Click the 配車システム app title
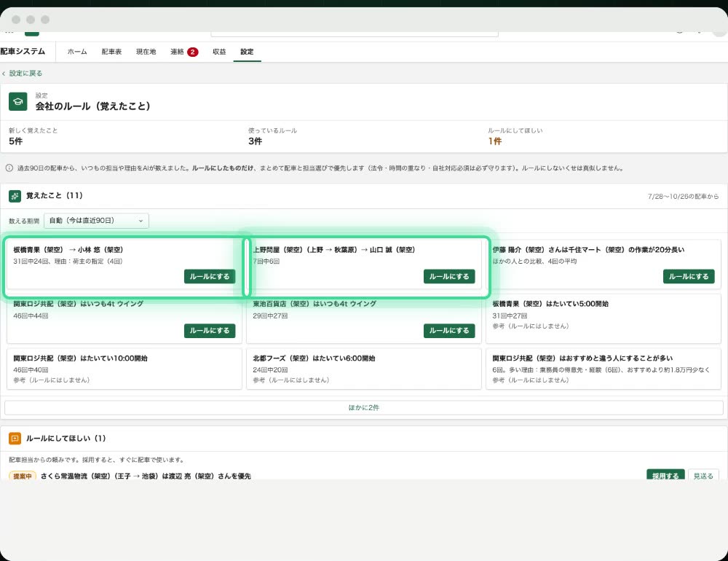The width and height of the screenshot is (728, 561). pyautogui.click(x=23, y=52)
